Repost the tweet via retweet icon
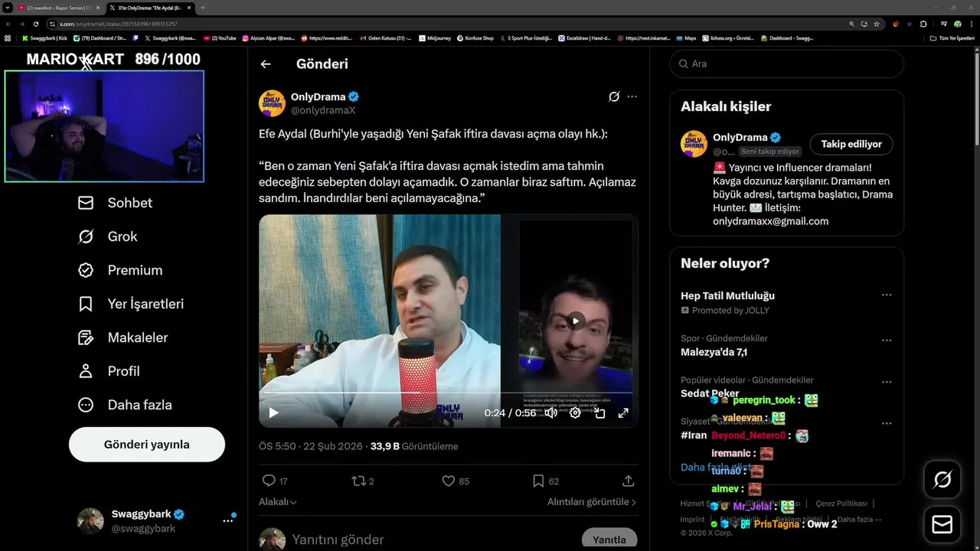Screen dimensions: 980x551 (x=358, y=481)
